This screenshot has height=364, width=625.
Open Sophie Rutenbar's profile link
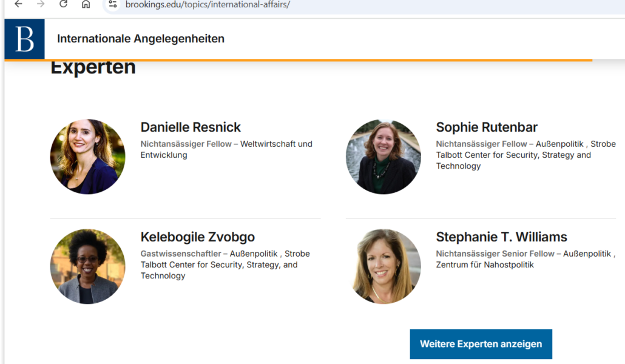(487, 127)
